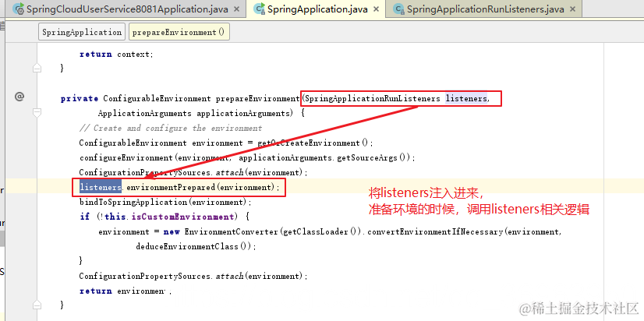The image size is (644, 321).
Task: Click bindToSpringApplication(environment) call
Action: click(164, 202)
